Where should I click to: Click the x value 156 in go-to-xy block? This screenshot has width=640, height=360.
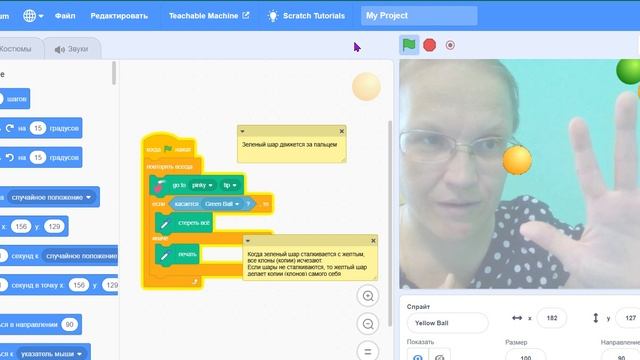pos(21,226)
